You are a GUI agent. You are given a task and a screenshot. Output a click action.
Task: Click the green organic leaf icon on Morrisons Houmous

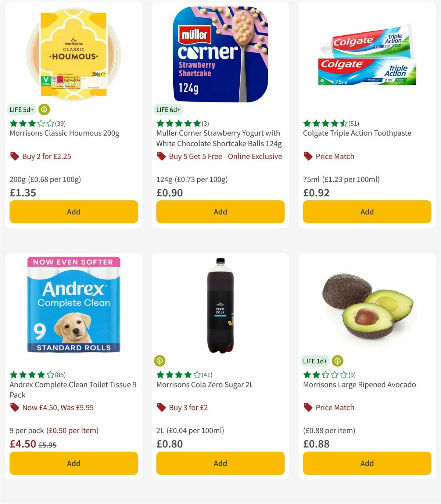pos(44,109)
